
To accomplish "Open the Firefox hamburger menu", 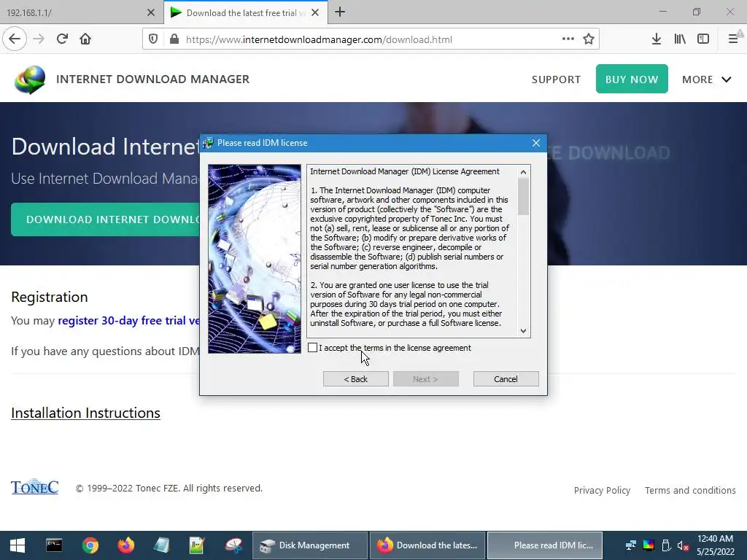I will pos(732,39).
